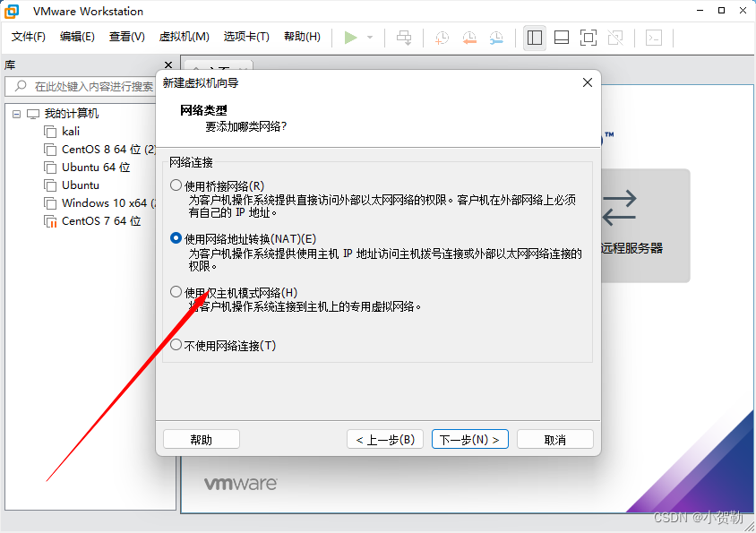Select Windows 10 x64 in library
The width and height of the screenshot is (756, 533).
click(99, 203)
